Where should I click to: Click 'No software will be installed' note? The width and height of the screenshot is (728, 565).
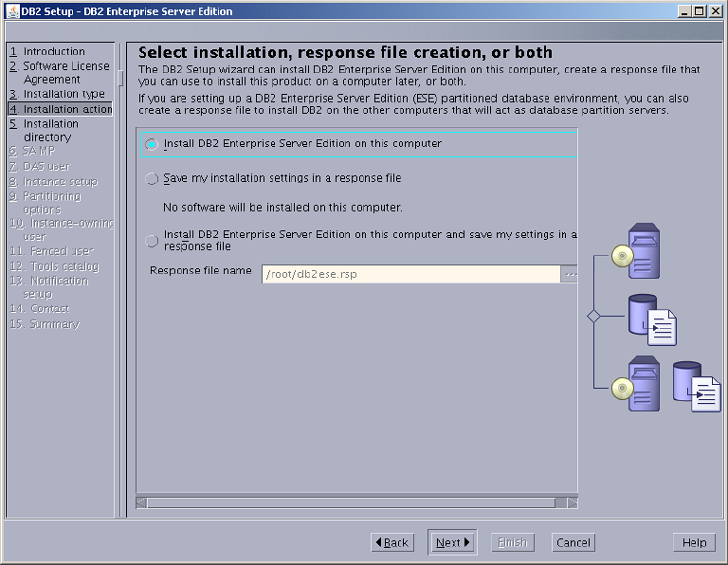[282, 207]
